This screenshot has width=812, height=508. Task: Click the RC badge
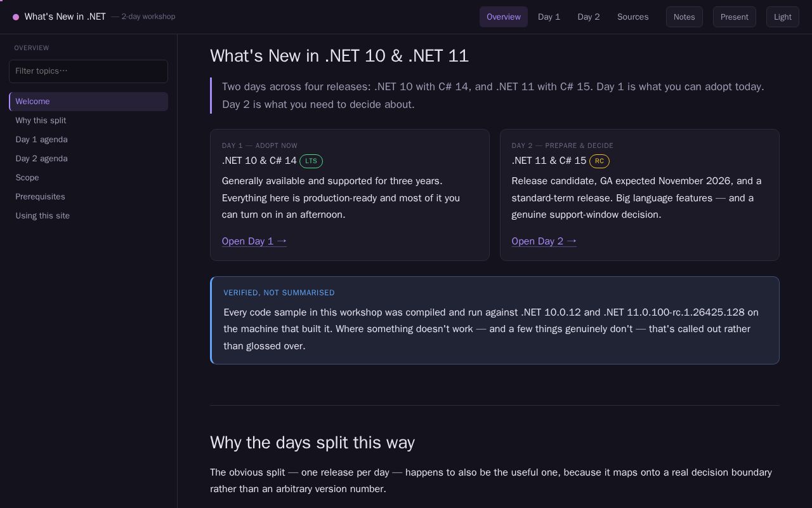coord(599,161)
